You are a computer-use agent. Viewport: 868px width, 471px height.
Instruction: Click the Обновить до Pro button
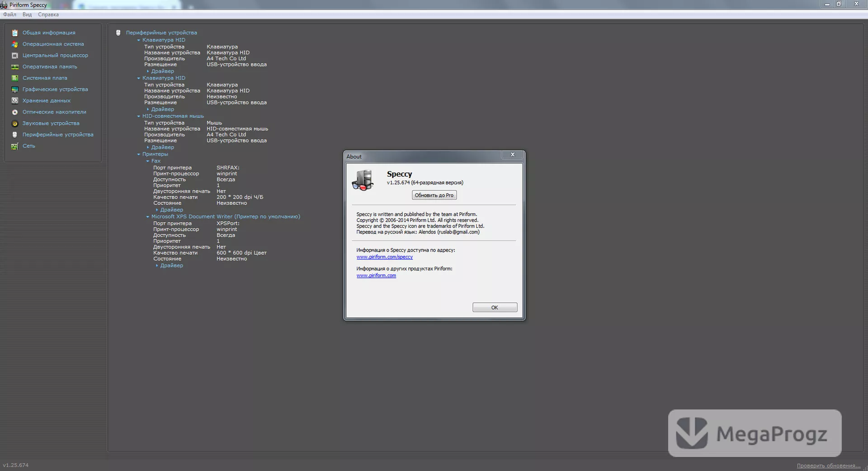click(x=434, y=195)
